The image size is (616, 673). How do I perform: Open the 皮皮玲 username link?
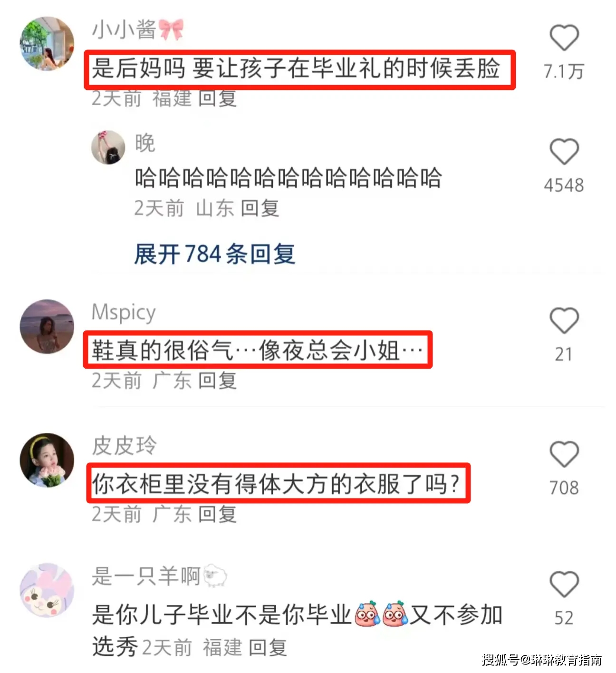click(x=124, y=446)
